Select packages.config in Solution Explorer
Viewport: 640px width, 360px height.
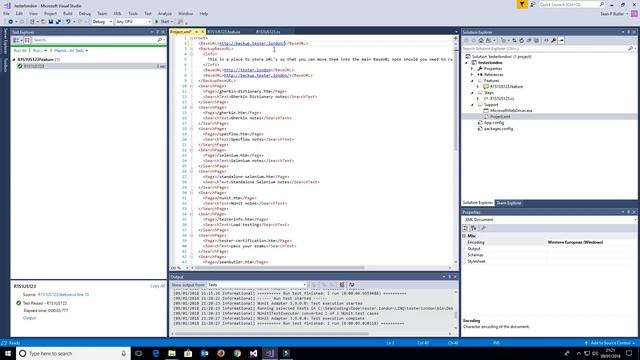[498, 129]
